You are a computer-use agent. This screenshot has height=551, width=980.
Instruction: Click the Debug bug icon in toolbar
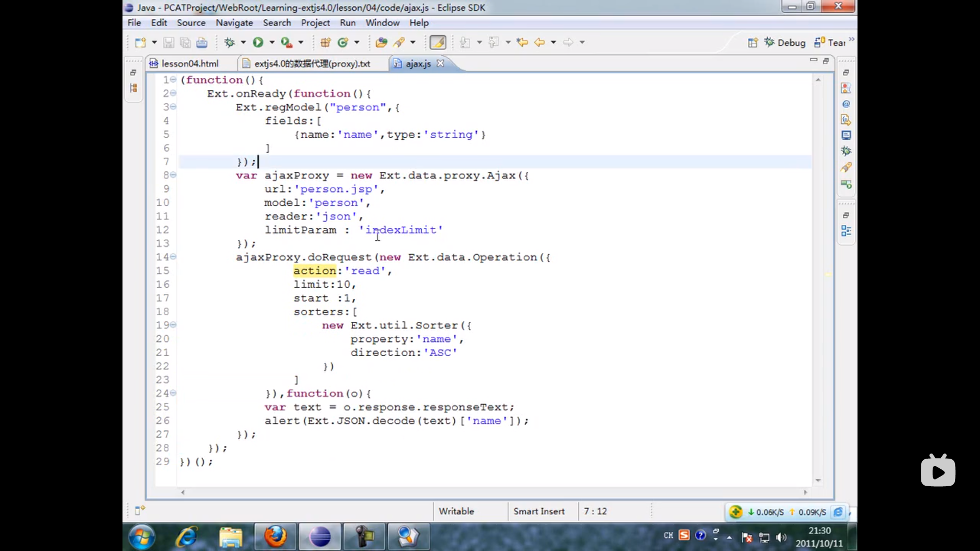tap(230, 43)
